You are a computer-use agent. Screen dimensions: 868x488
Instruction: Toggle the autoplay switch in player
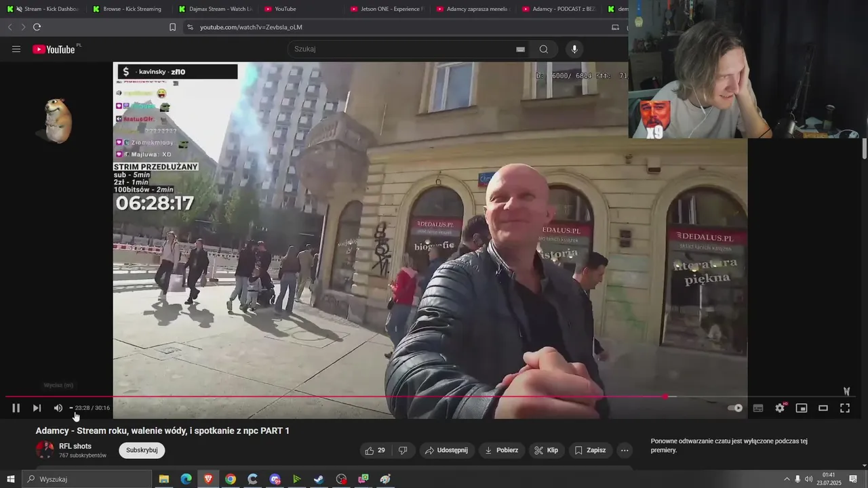pyautogui.click(x=735, y=408)
